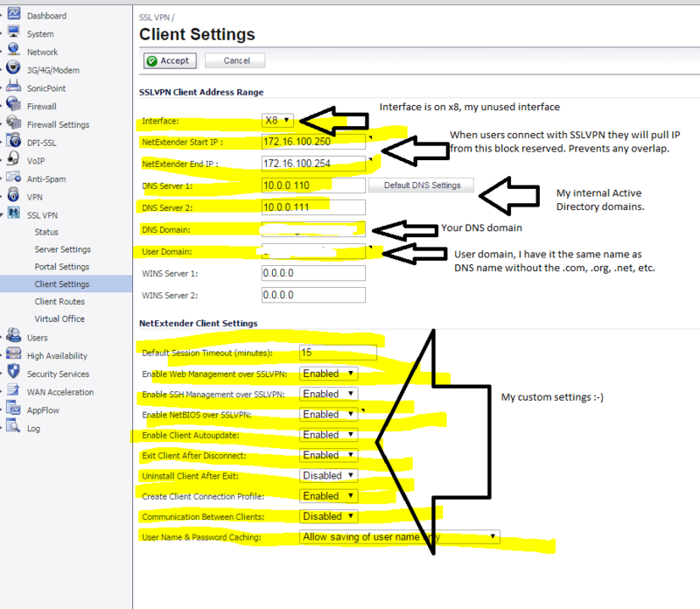Click the Accept button
This screenshot has width=700, height=609.
click(169, 60)
